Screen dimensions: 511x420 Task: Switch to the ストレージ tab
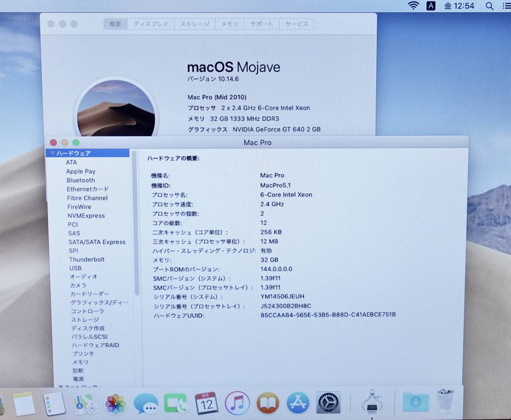[x=195, y=24]
